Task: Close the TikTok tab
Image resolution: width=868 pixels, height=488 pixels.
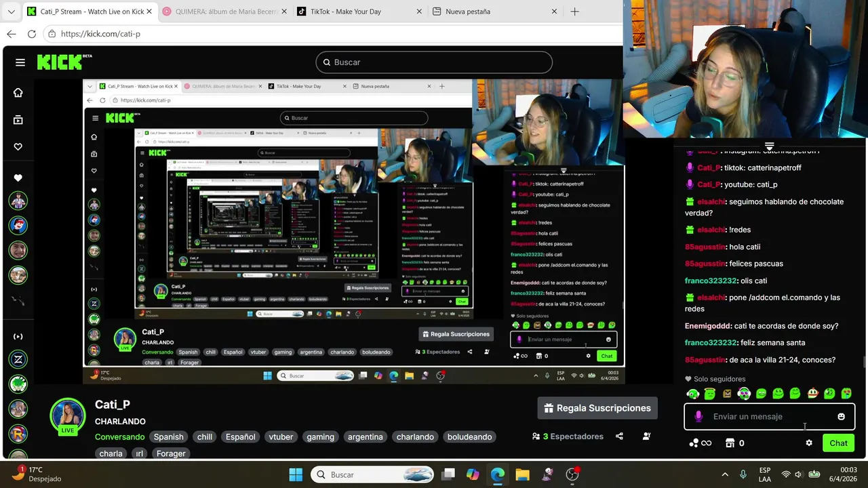Action: tap(419, 12)
